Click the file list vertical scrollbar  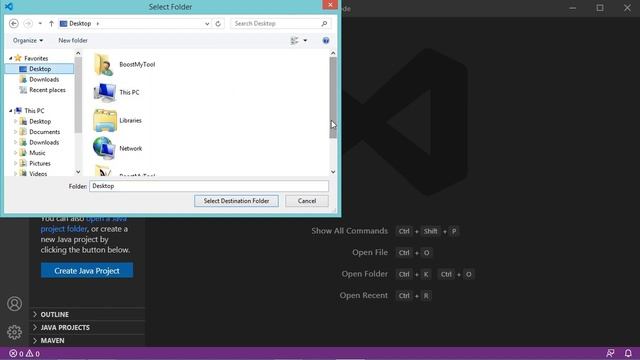[333, 98]
